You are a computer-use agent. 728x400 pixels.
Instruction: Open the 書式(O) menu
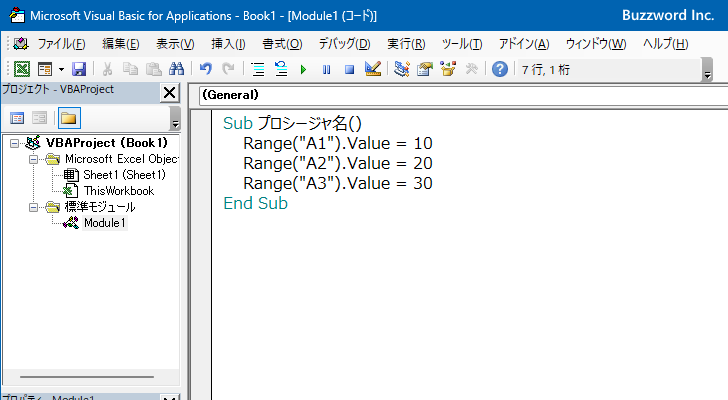[282, 44]
